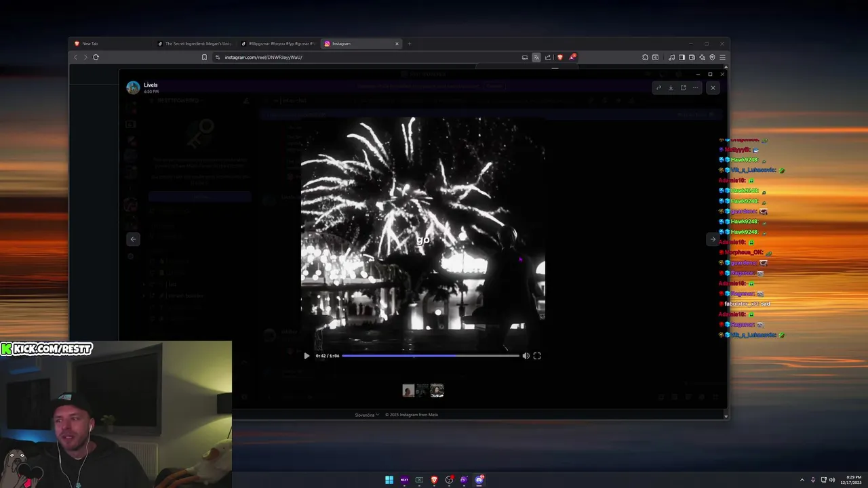This screenshot has height=488, width=868.
Task: Open browser main hamburger menu
Action: tap(722, 57)
